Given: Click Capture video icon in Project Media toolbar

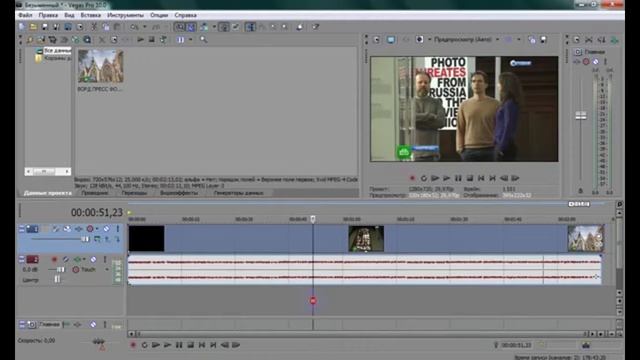Looking at the screenshot, I should tap(53, 40).
